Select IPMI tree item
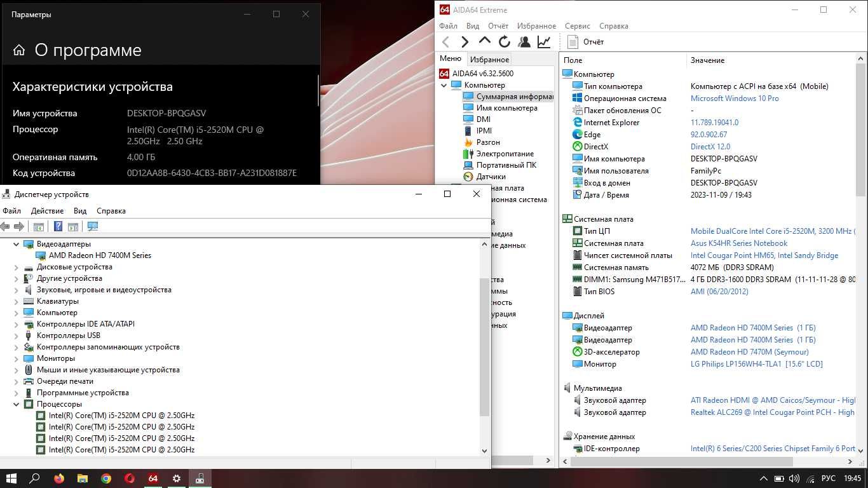Viewport: 868px width, 488px height. [477, 131]
